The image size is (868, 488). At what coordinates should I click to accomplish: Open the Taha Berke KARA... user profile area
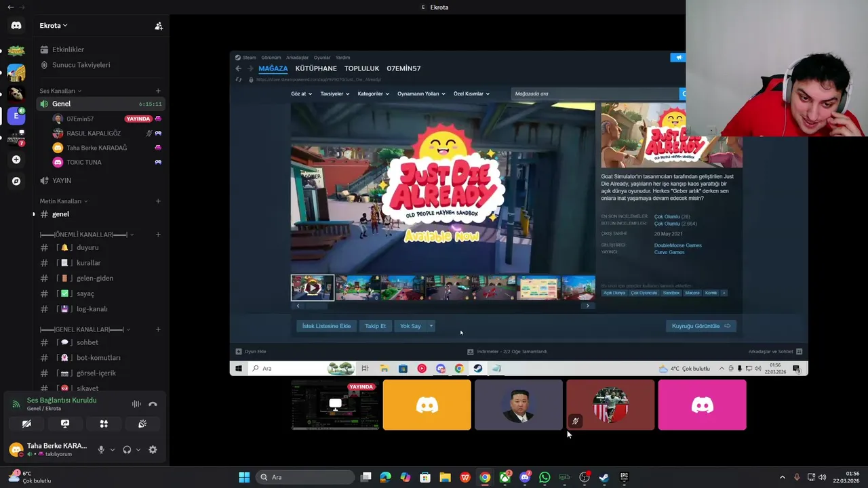(x=49, y=449)
